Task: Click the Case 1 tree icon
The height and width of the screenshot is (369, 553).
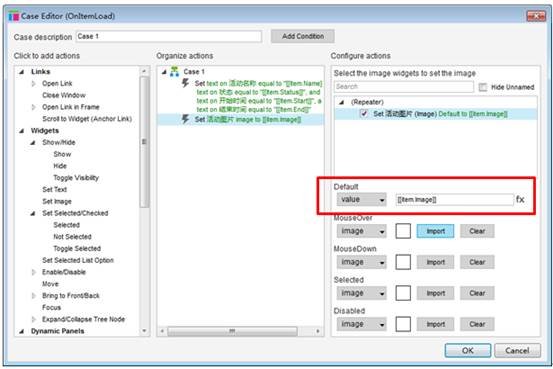Action: click(175, 72)
